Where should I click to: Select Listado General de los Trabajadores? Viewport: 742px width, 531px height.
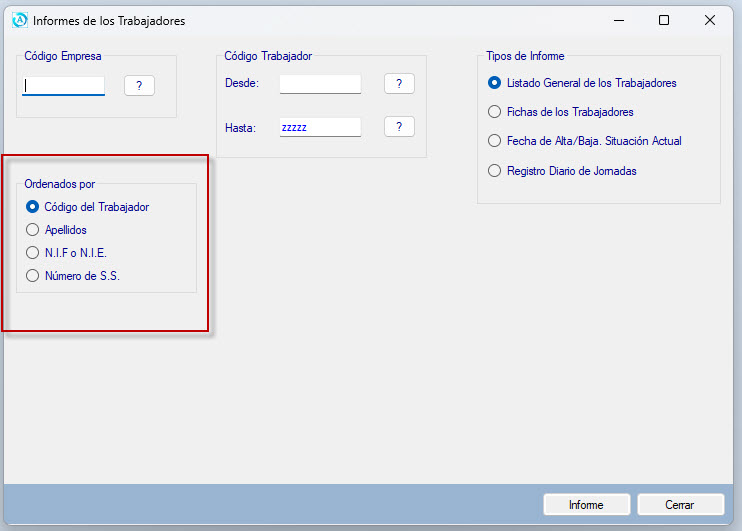pyautogui.click(x=494, y=83)
